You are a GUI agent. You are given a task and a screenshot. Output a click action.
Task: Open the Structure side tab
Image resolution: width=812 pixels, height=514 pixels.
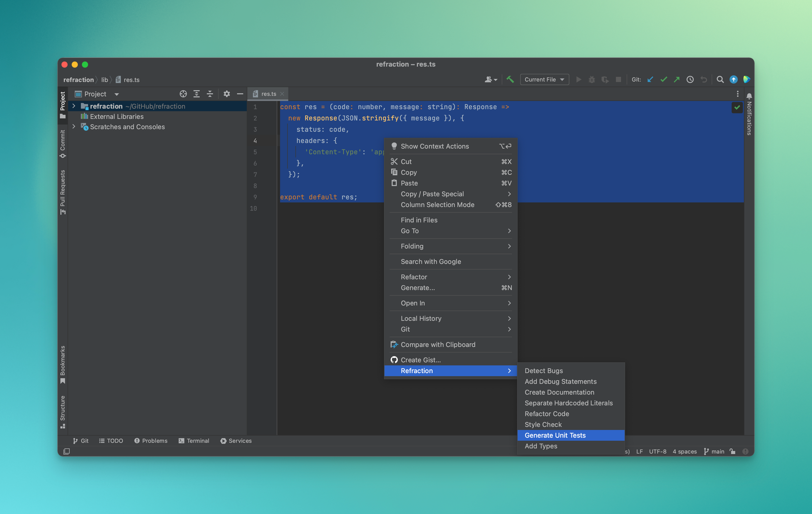point(63,412)
